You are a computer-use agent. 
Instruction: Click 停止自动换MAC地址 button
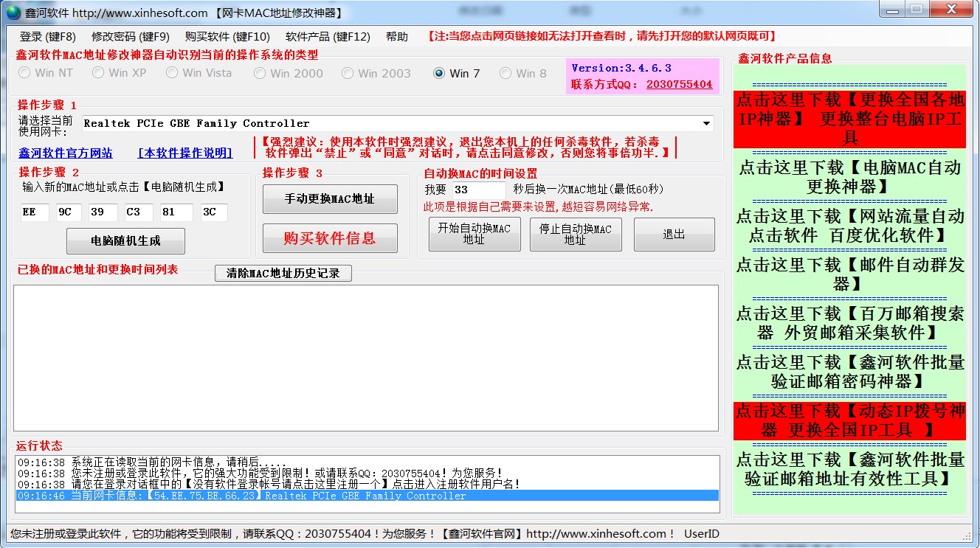[x=576, y=234]
